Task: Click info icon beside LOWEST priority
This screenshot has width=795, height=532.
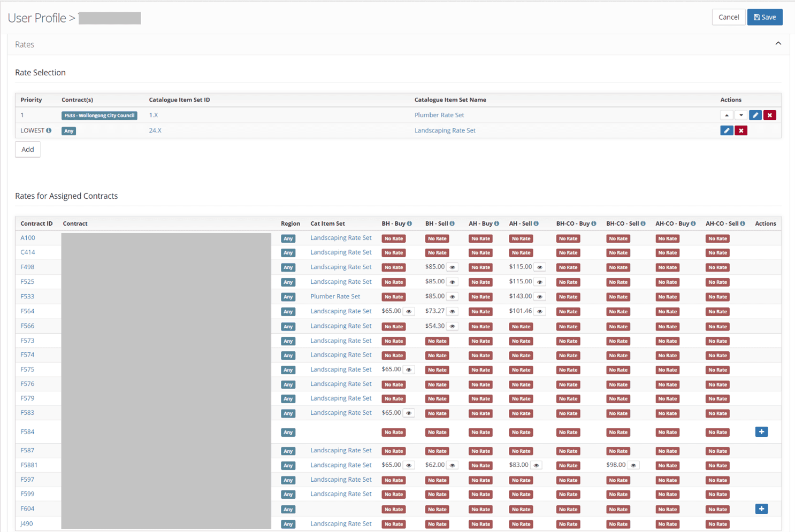Action: 49,130
